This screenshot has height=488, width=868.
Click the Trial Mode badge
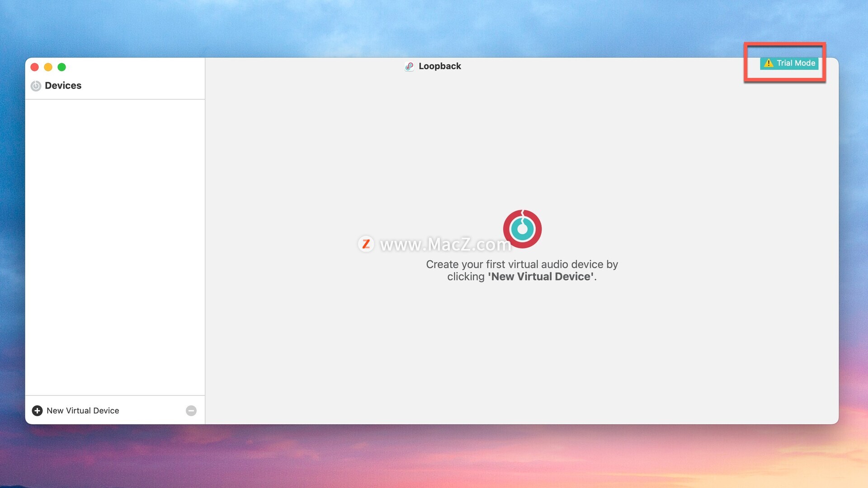coord(789,63)
